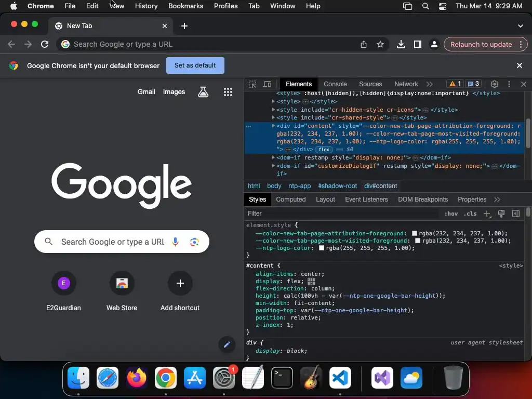Expand the style include="cr-hidden-style cr-icons" node
Viewport: 532px width, 399px height.
click(x=273, y=109)
